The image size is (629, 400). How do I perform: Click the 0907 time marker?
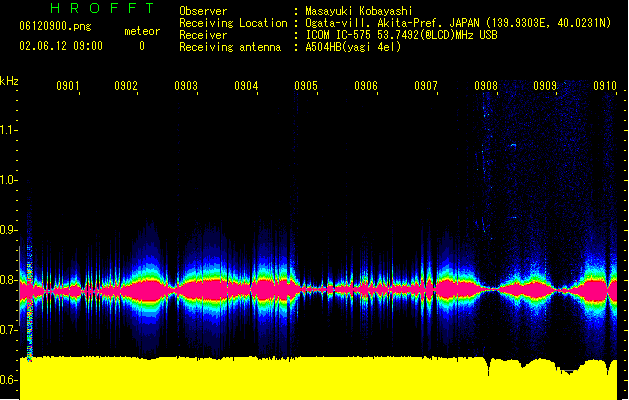[x=426, y=86]
